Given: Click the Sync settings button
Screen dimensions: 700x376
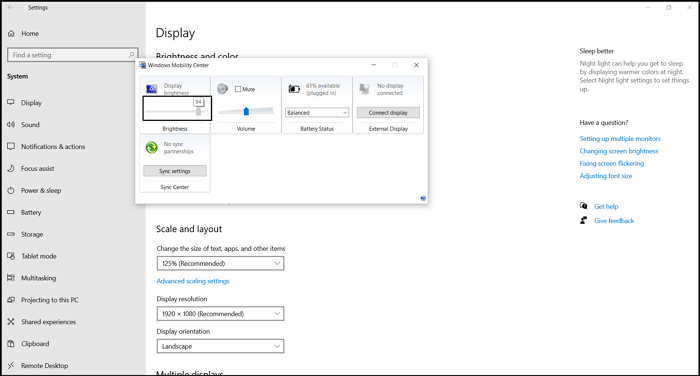Looking at the screenshot, I should 175,171.
